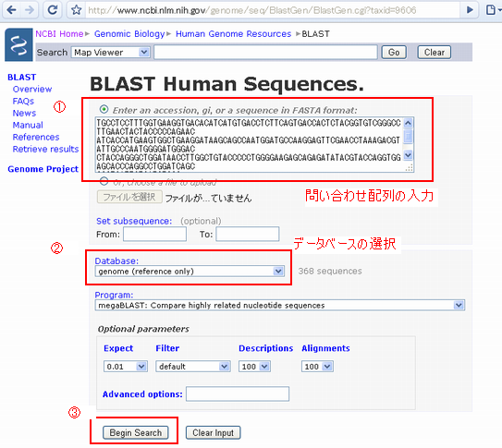
Task: Click the Go search button
Action: pyautogui.click(x=394, y=52)
